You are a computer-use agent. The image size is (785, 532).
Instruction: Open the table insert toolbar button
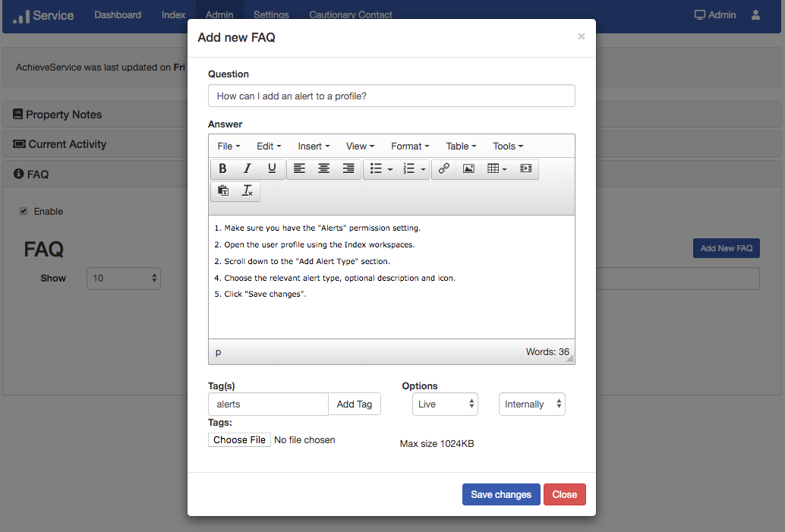click(x=497, y=168)
